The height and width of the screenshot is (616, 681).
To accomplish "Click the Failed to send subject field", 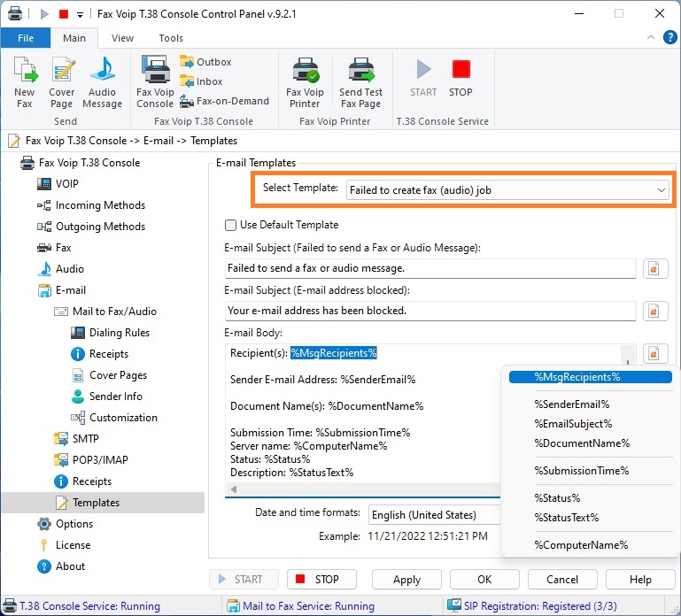I will click(x=430, y=268).
